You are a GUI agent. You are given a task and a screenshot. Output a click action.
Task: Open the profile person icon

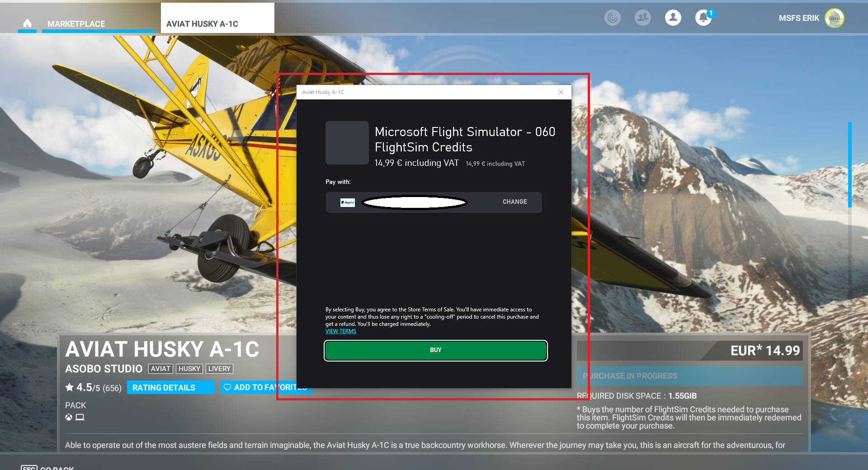(673, 18)
